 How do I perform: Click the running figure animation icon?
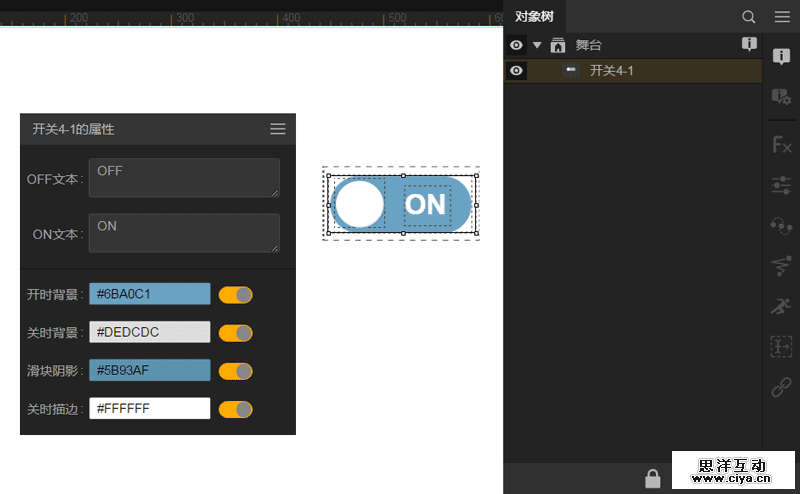782,307
